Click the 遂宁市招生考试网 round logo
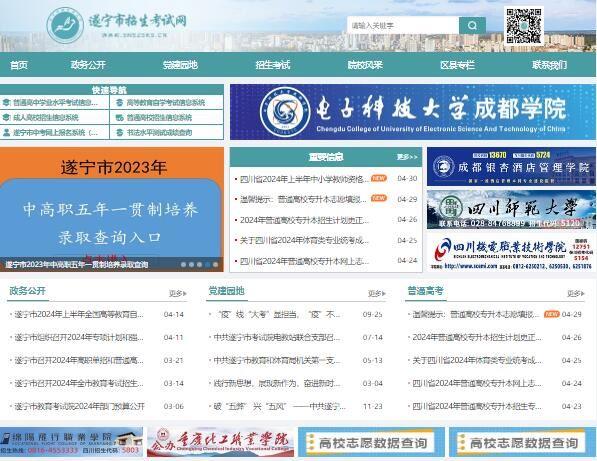 pyautogui.click(x=65, y=25)
